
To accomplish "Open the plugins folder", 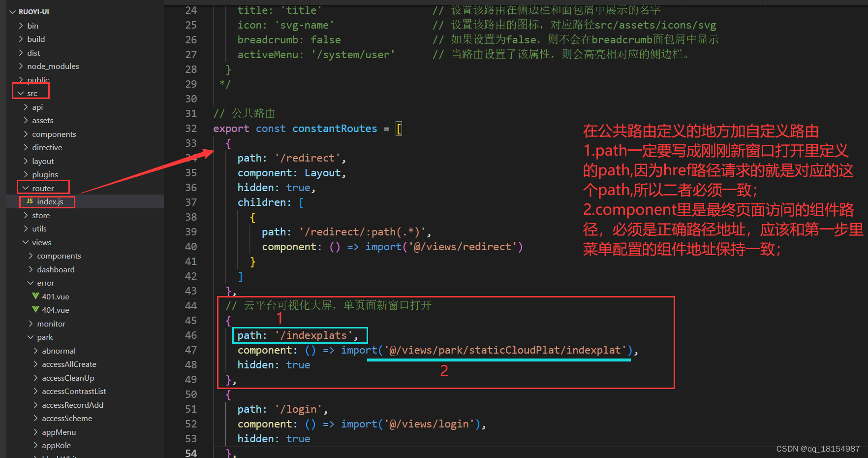I will coord(45,174).
